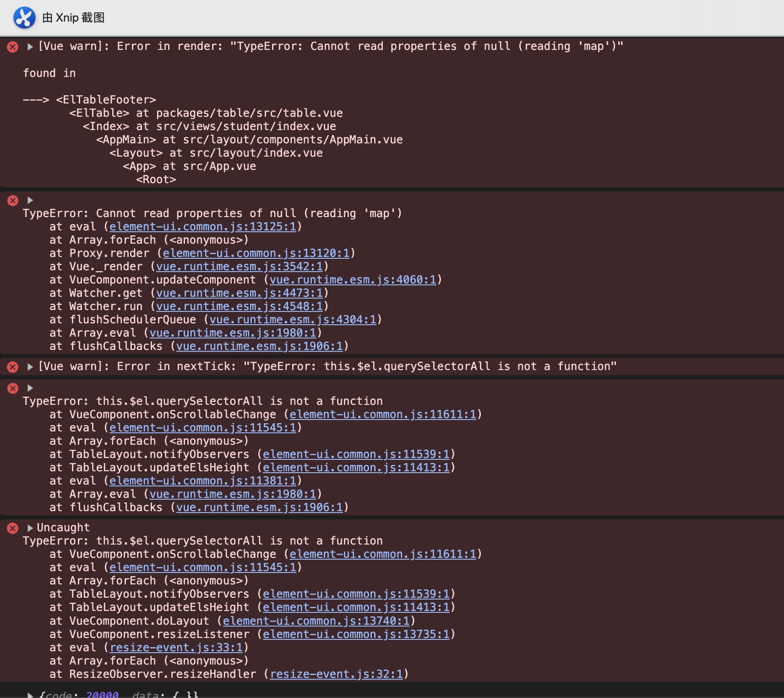784x698 pixels.
Task: Click text '<App> at src/App.vue'
Action: pyautogui.click(x=190, y=166)
